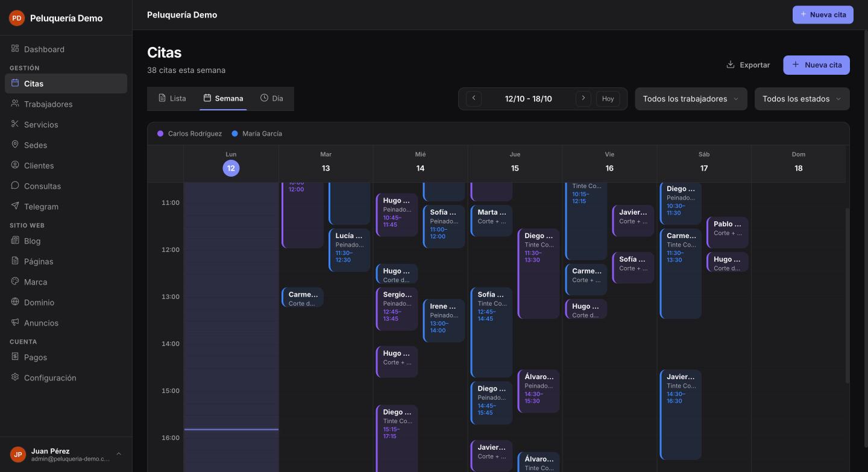Open Javier appointment 14:30–16:30 on Saturday

coord(681,415)
